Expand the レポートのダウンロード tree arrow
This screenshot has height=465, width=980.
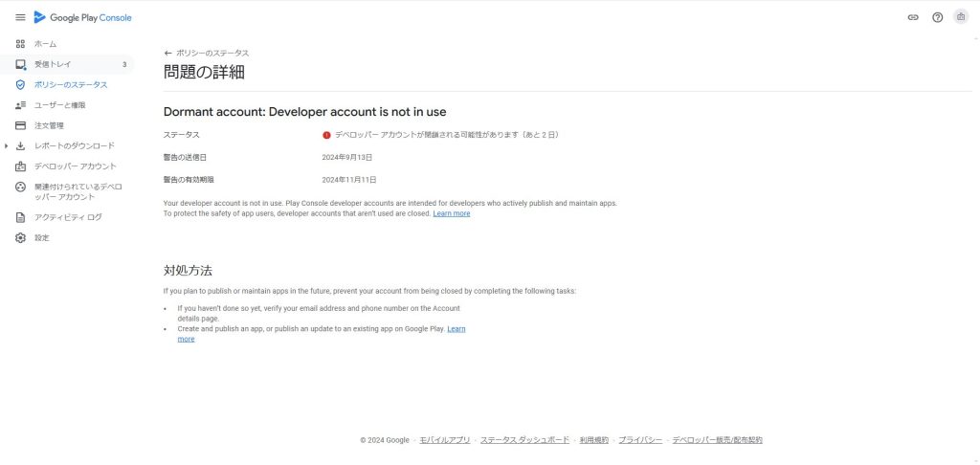click(6, 145)
